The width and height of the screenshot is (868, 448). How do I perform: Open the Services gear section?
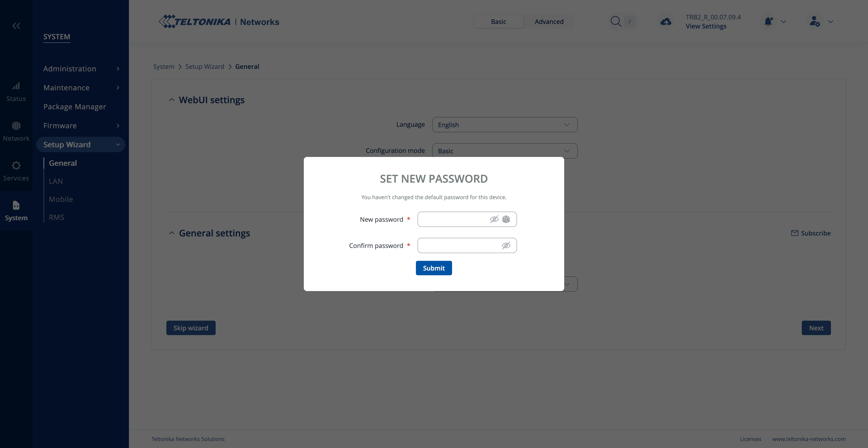click(16, 171)
